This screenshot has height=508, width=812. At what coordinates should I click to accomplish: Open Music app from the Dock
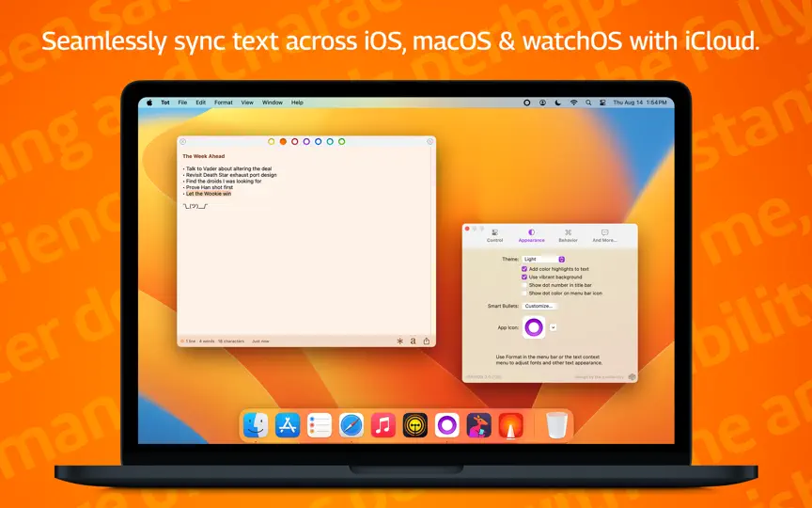(383, 425)
